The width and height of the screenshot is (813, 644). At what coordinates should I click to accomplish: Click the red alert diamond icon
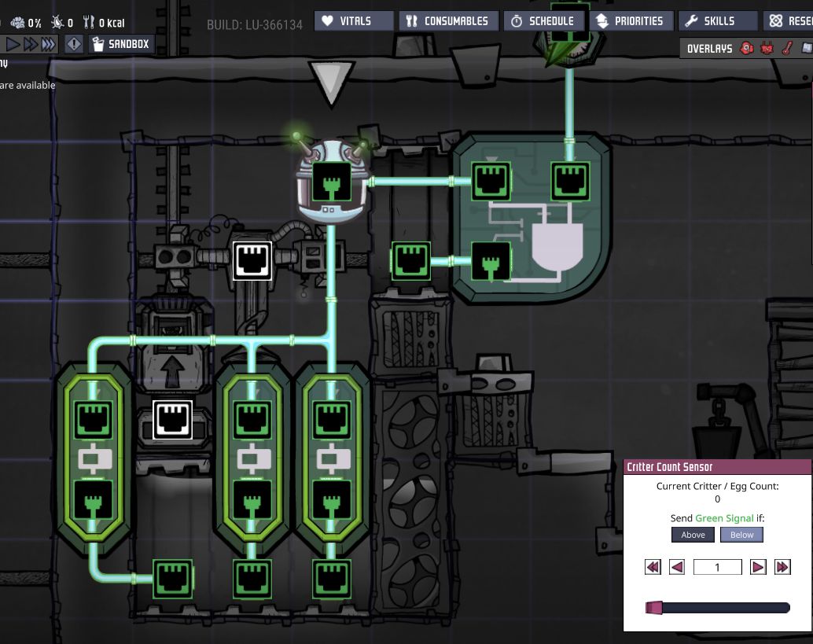pyautogui.click(x=74, y=44)
